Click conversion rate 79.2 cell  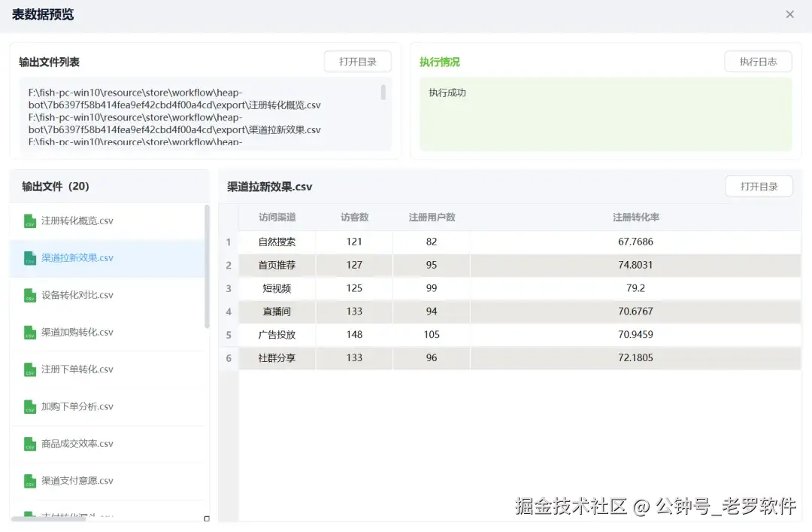tap(635, 288)
